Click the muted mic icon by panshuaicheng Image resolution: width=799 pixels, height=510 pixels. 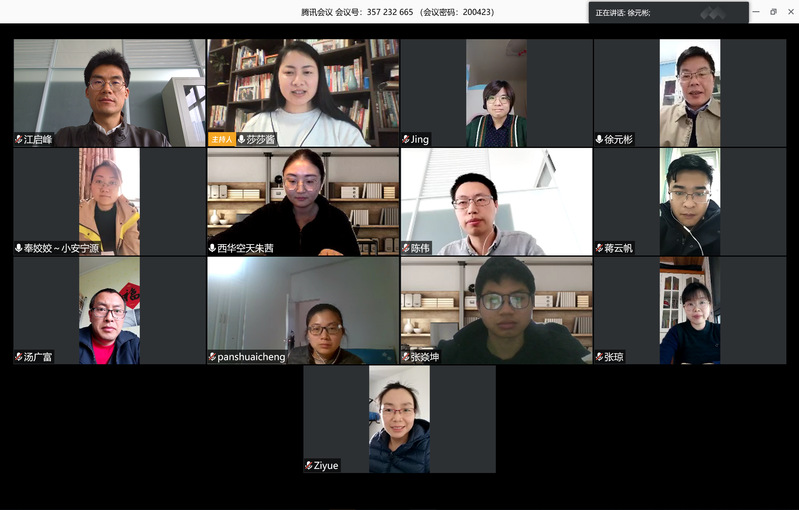pyautogui.click(x=212, y=357)
